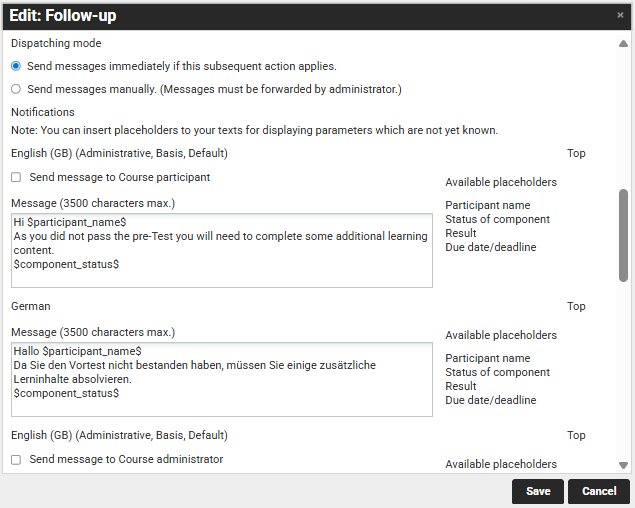Enable Send message to Course administrator
635x508 pixels.
tap(16, 459)
